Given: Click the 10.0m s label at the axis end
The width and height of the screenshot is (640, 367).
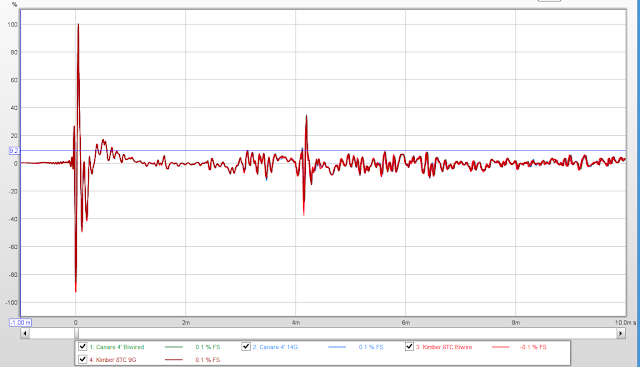Looking at the screenshot, I should tap(625, 323).
